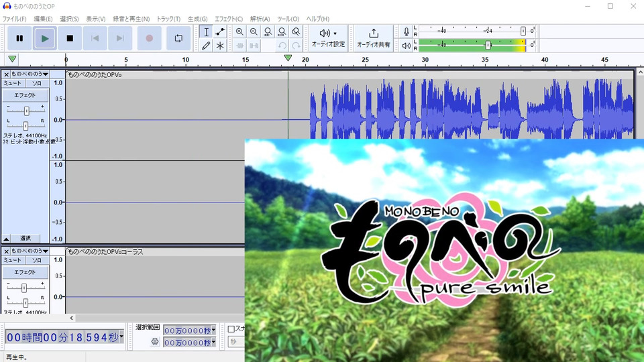
Task: Click the green Play button
Action: click(45, 38)
